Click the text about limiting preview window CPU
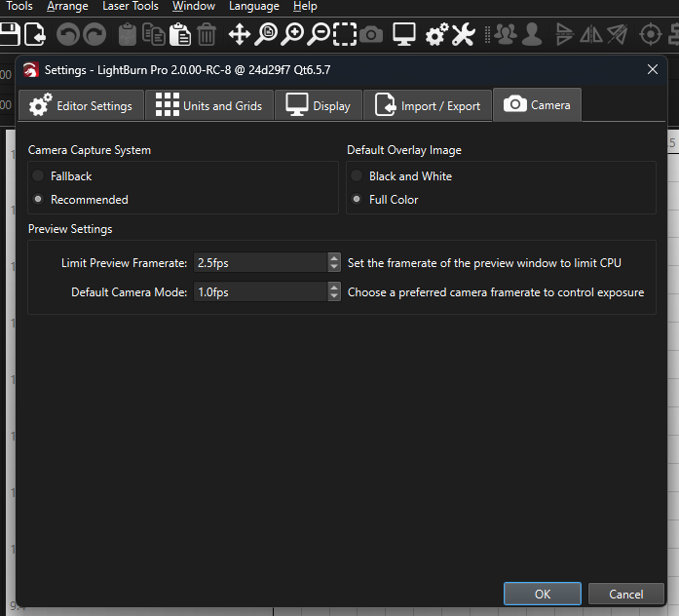The width and height of the screenshot is (679, 616). 484,263
